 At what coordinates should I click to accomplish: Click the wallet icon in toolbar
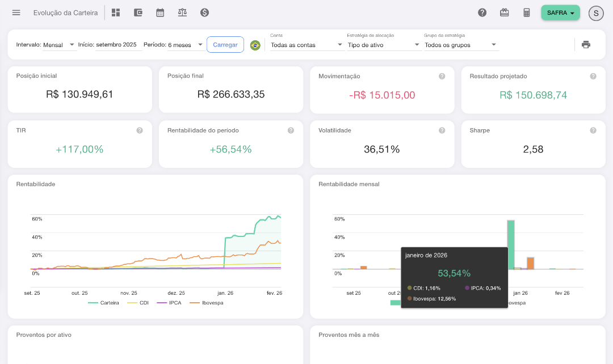click(x=138, y=12)
